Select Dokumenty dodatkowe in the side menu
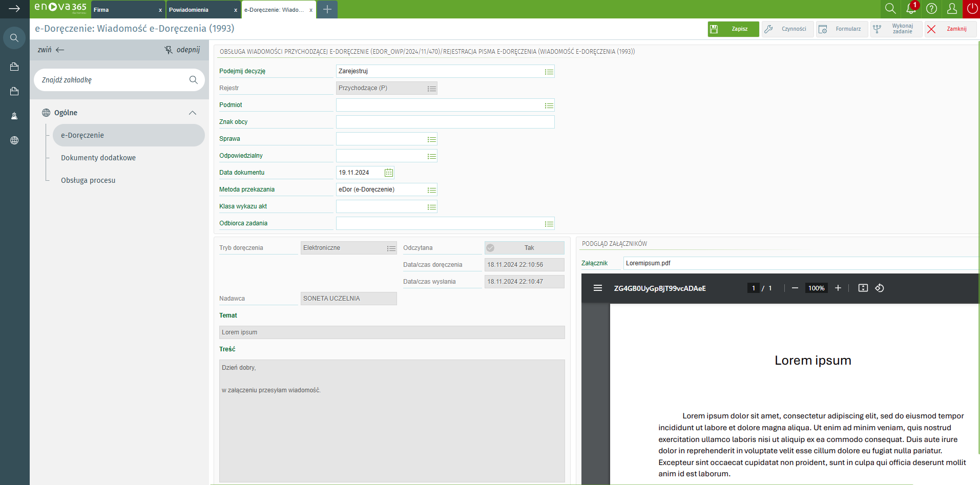 [x=98, y=158]
